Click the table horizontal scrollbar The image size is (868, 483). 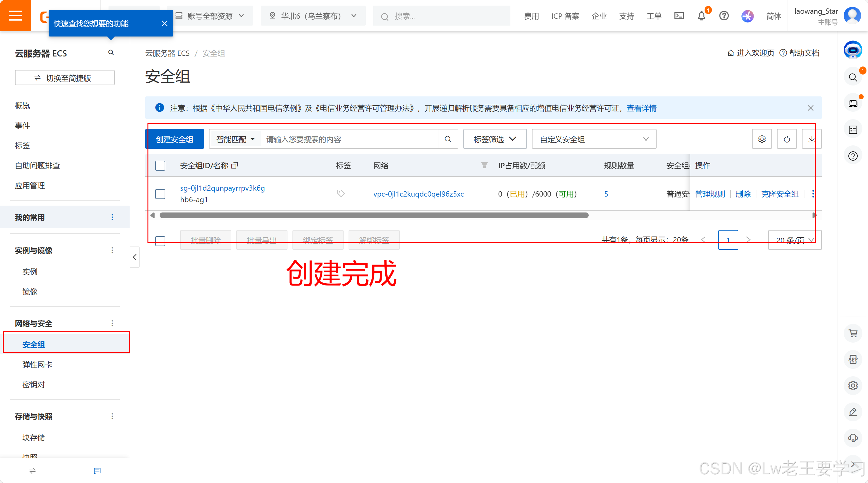point(374,215)
